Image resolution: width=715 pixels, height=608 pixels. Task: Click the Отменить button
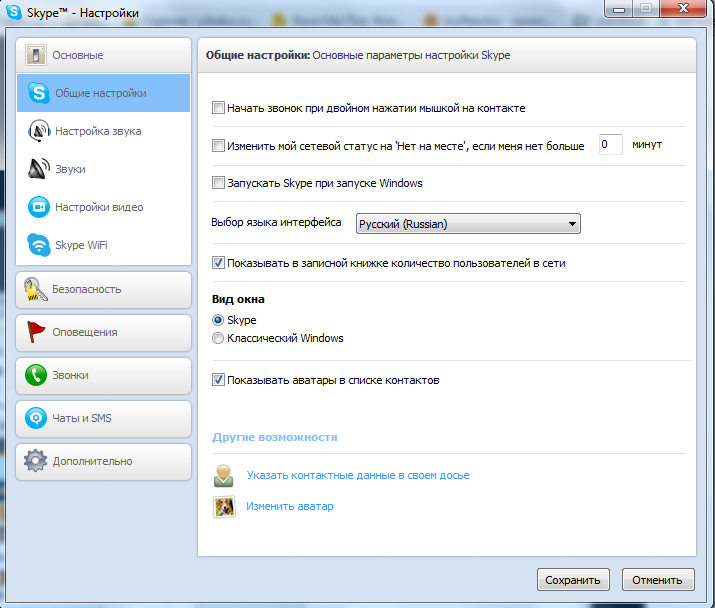[658, 580]
